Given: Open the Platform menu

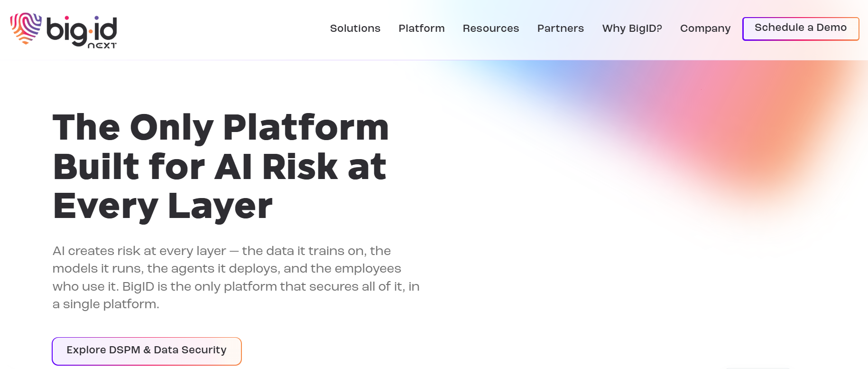Looking at the screenshot, I should pyautogui.click(x=421, y=28).
